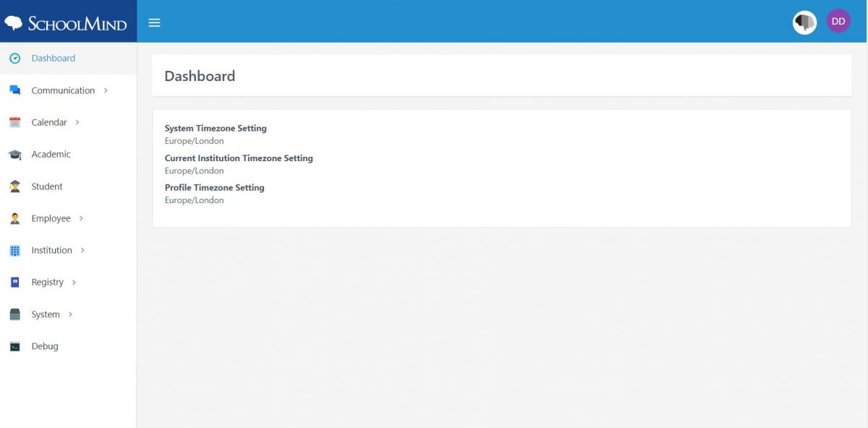Click the Communication chat bubbles icon

[14, 90]
